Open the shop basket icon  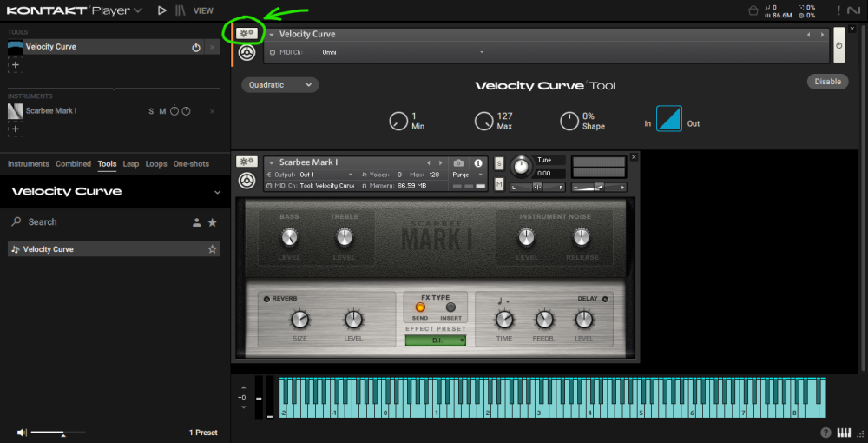pyautogui.click(x=753, y=10)
